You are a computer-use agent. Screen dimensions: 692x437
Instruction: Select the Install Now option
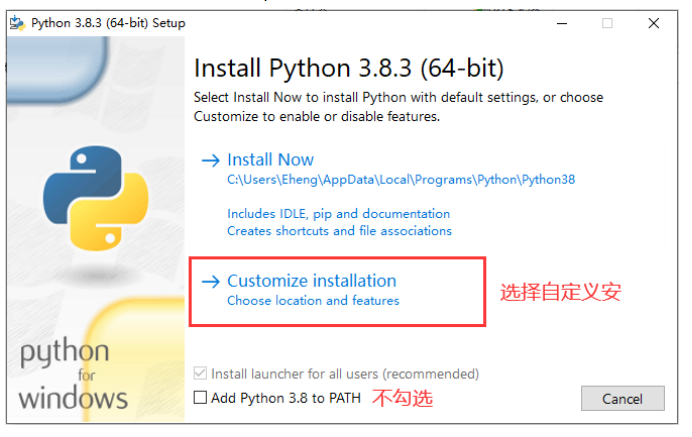[271, 160]
